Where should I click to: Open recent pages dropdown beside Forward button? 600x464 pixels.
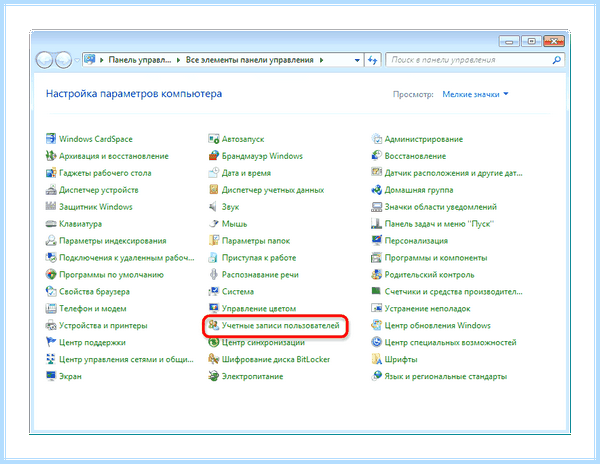coord(77,60)
